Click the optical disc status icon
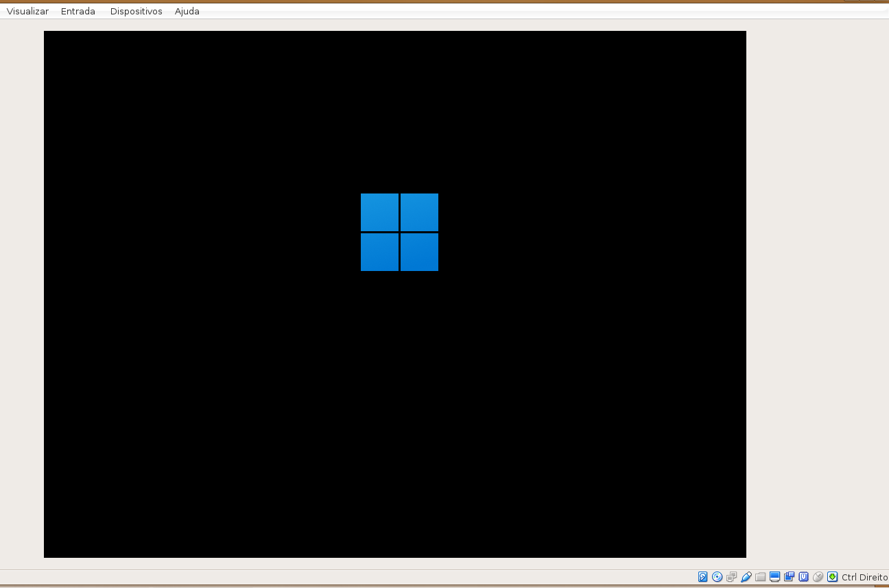The height and width of the screenshot is (588, 889). click(x=718, y=577)
